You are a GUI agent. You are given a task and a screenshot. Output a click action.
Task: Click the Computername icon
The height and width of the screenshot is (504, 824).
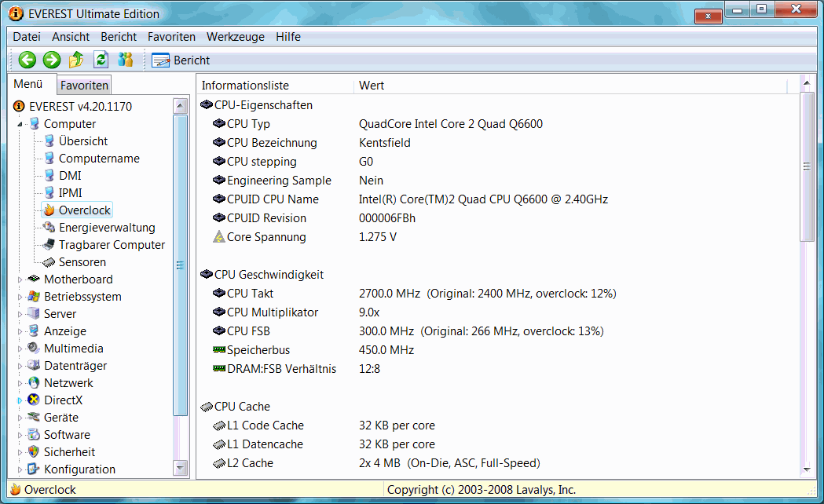[x=49, y=158]
